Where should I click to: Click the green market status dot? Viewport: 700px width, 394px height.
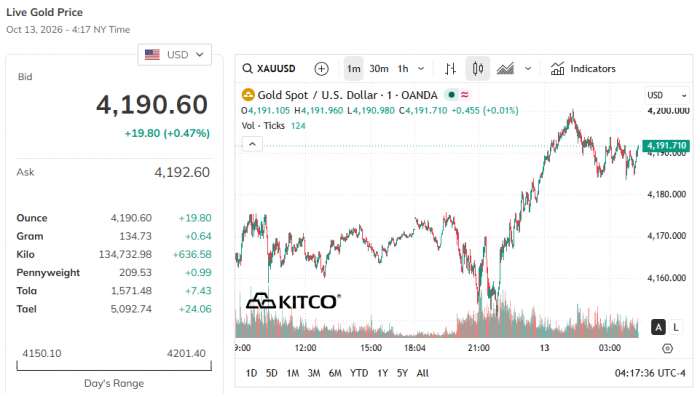[x=451, y=95]
